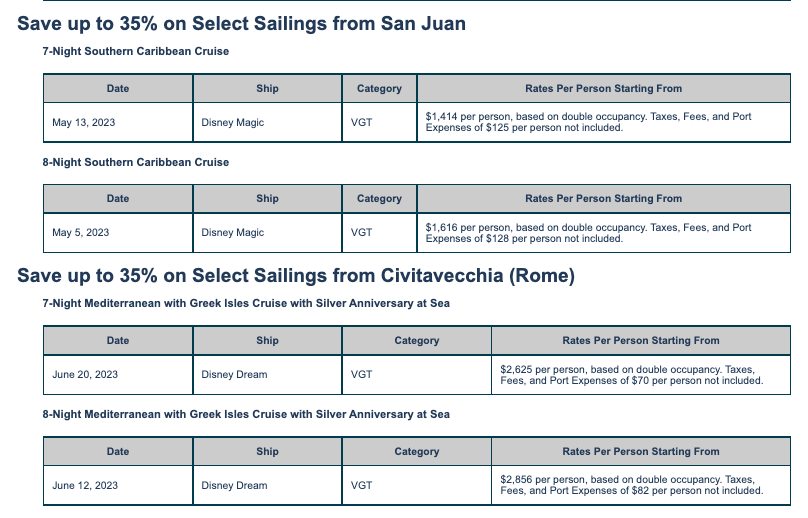Select the $1,414 per person rate text
Viewport: 808px width, 518px height.
[x=588, y=122]
